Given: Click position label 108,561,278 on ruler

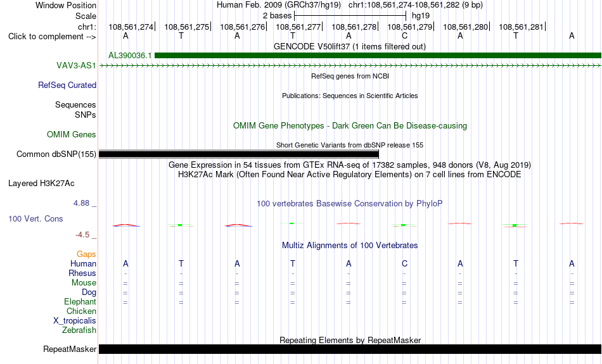Looking at the screenshot, I should tap(354, 27).
